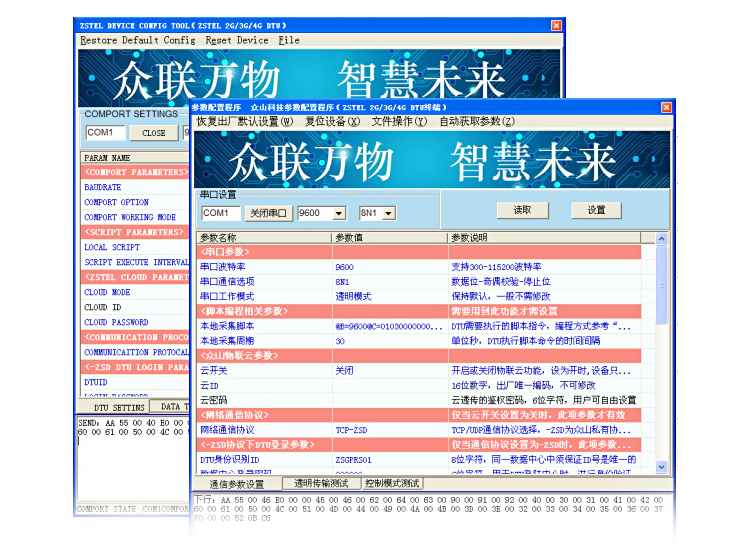Viewport: 750px width, 548px height.
Task: Select the 云密码 row
Action: coord(419,400)
